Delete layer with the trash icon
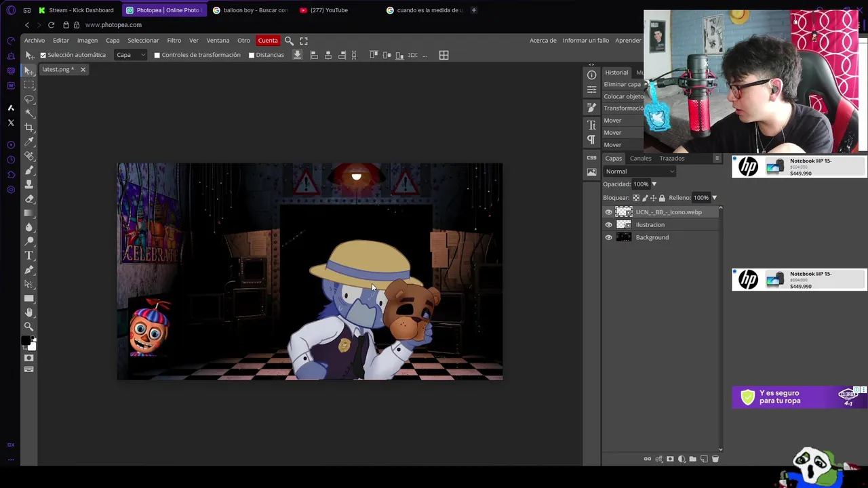 point(715,459)
